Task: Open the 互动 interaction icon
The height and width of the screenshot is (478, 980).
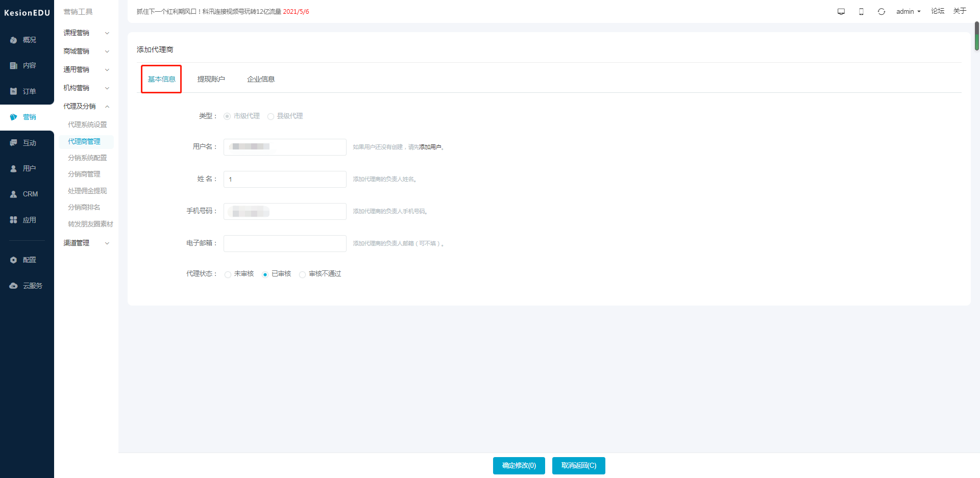Action: (x=13, y=143)
